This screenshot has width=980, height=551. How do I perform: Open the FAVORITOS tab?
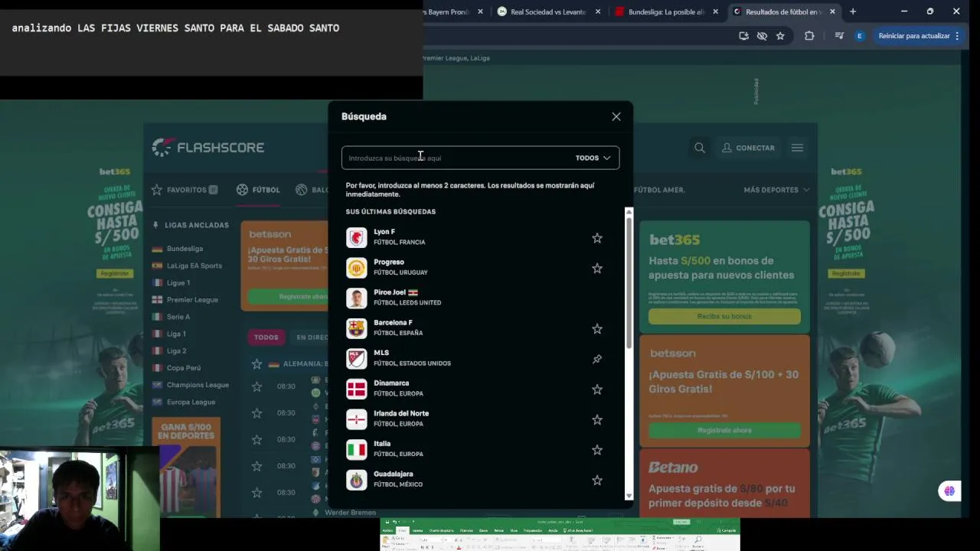185,190
